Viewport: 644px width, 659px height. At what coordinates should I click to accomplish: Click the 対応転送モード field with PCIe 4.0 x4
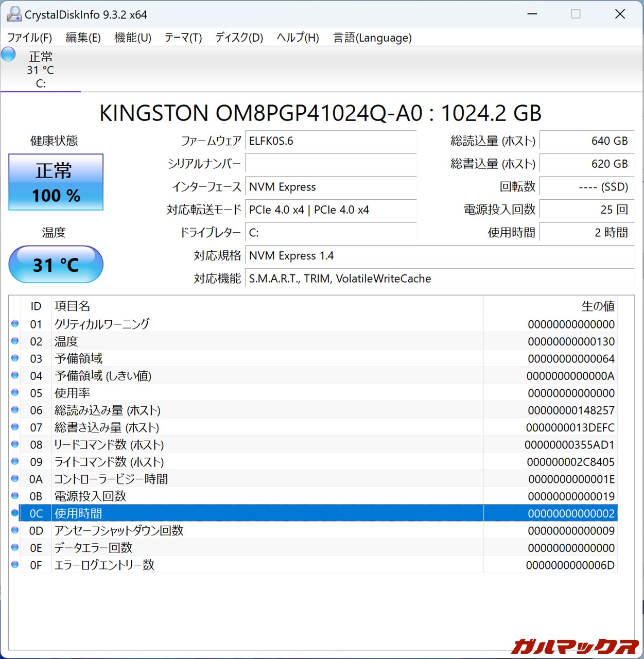pos(330,210)
